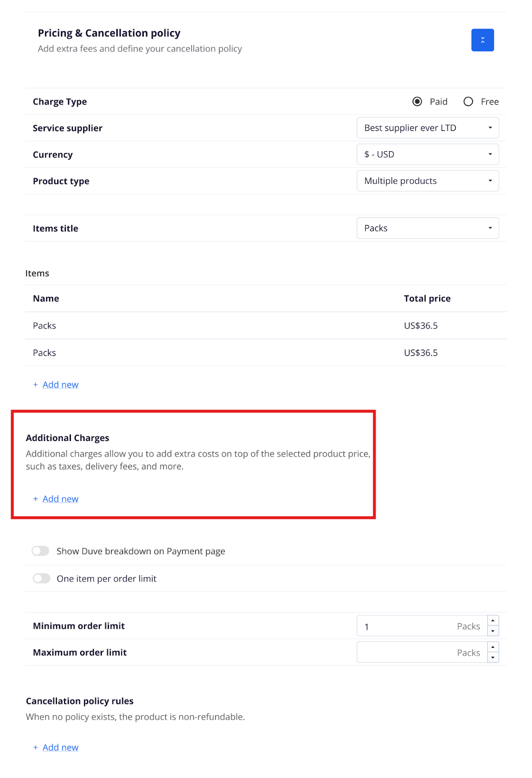
Task: Enable One item per order limit
Action: 42,578
